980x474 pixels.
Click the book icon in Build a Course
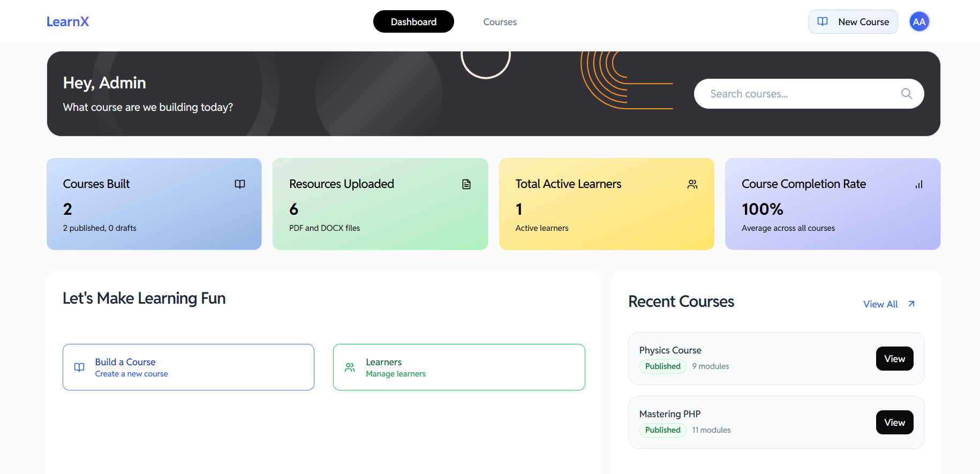[x=79, y=367]
